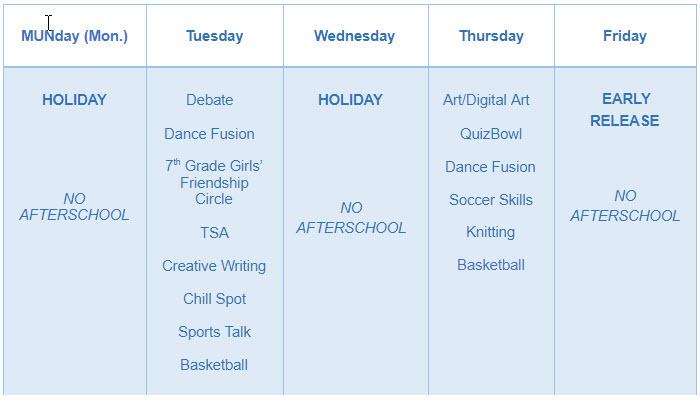Select the Knitting activity

tap(490, 232)
